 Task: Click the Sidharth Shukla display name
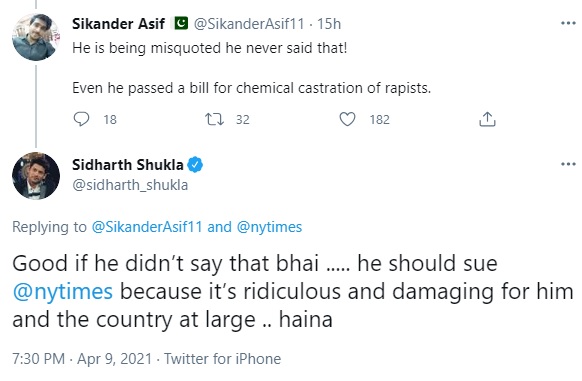(128, 165)
